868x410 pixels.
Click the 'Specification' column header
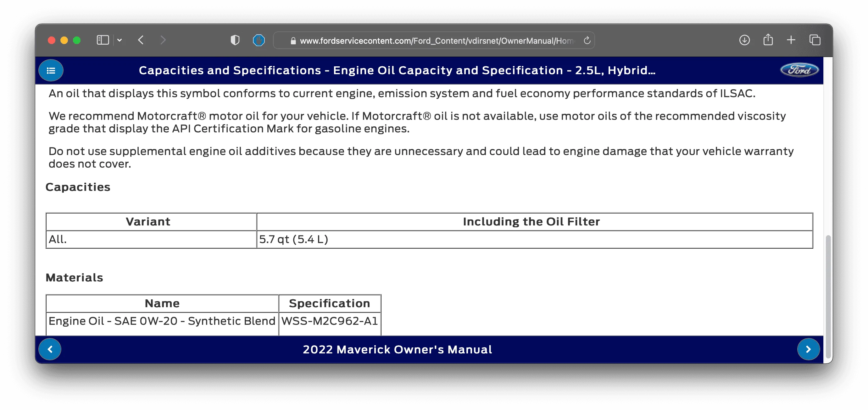(x=330, y=303)
